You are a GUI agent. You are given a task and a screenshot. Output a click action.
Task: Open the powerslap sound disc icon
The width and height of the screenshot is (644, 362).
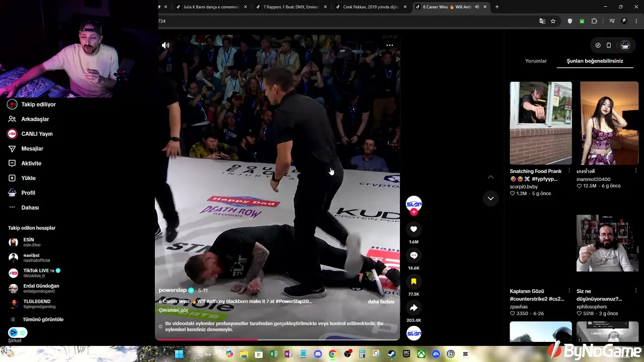tap(414, 333)
